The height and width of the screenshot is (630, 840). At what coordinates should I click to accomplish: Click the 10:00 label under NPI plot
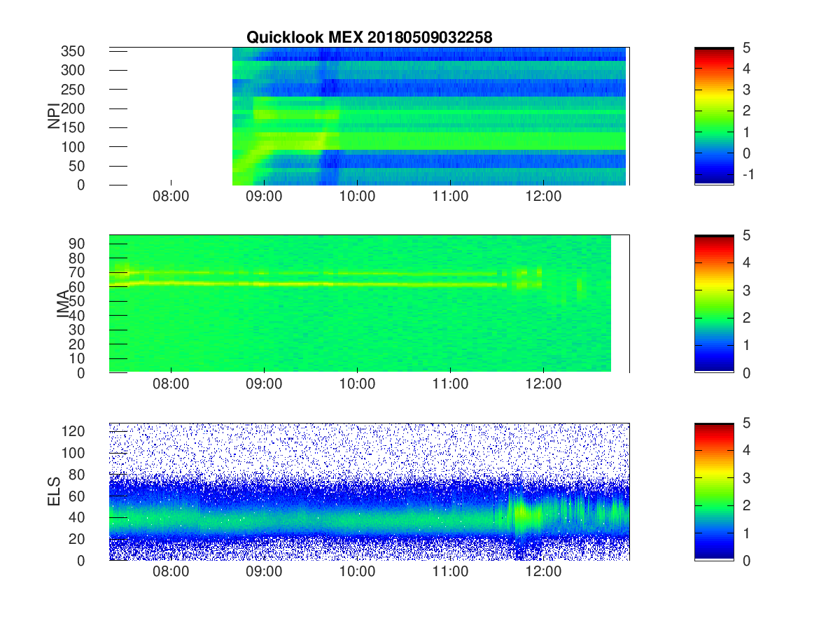(x=357, y=197)
